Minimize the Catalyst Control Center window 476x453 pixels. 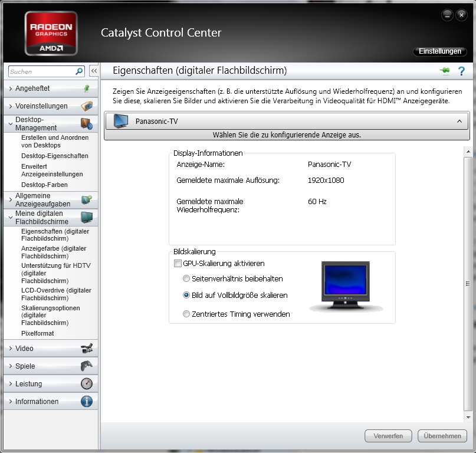447,15
